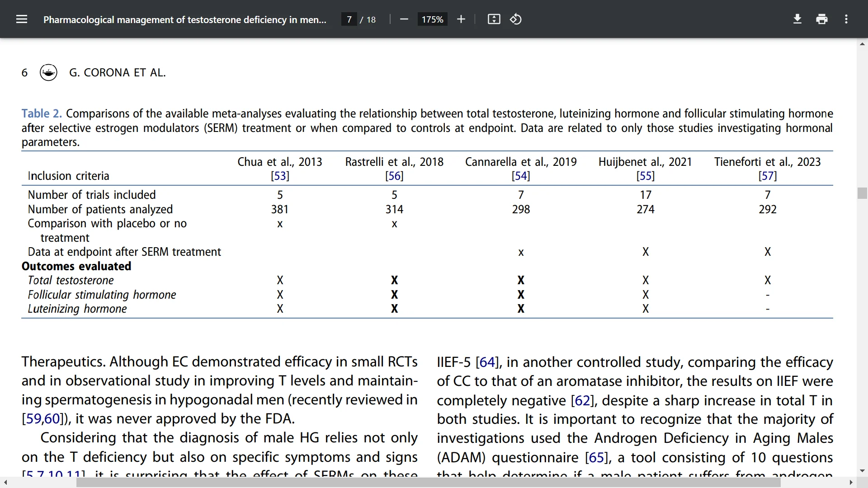Click the zoom out minus button
Image resolution: width=868 pixels, height=488 pixels.
[x=404, y=19]
